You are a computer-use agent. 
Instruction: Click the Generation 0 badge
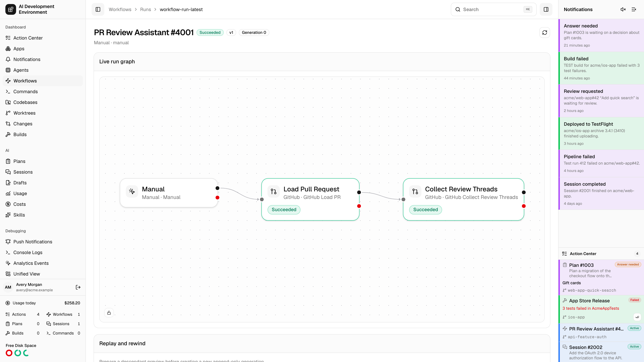[254, 33]
